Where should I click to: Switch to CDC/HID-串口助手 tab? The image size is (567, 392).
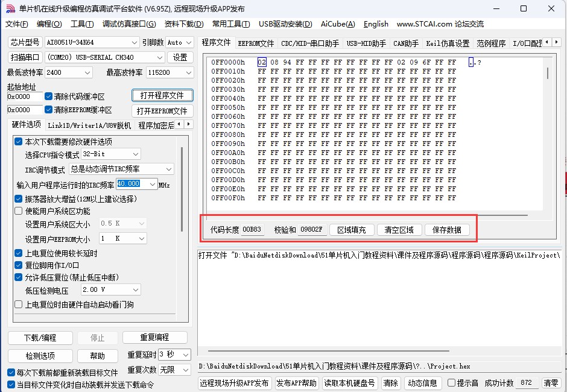310,43
